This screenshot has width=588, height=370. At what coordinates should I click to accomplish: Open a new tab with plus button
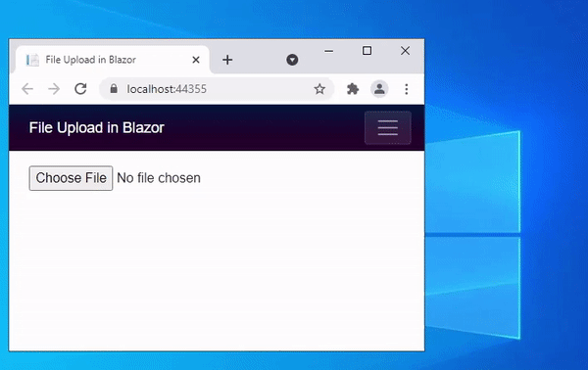click(x=227, y=60)
